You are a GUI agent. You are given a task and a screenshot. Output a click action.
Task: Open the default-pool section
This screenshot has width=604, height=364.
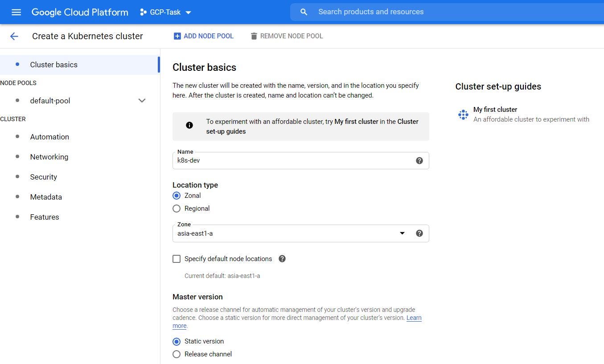[79, 101]
